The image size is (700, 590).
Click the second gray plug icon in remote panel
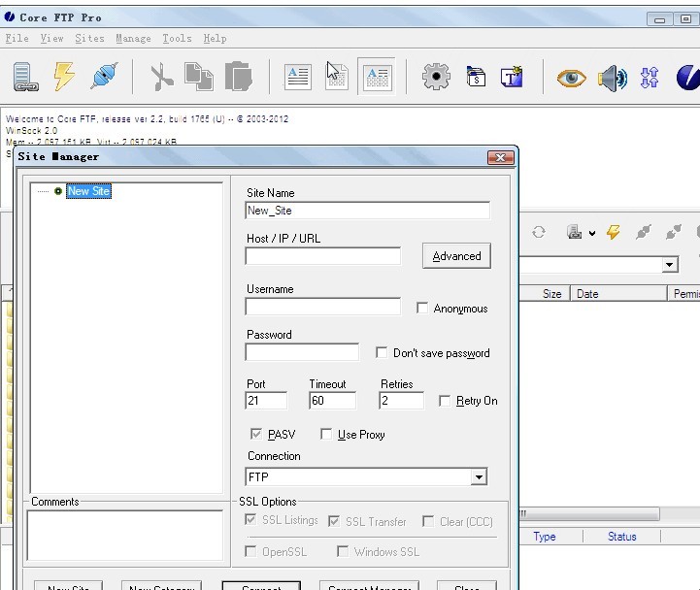(x=673, y=232)
